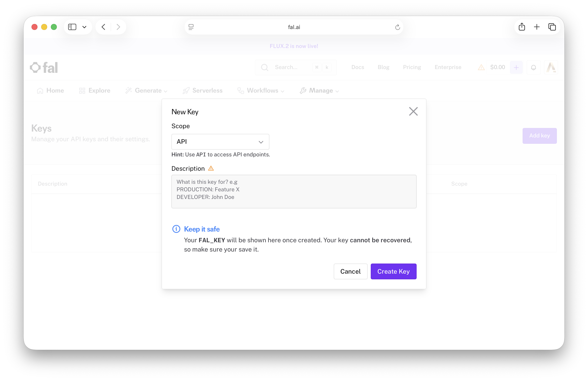This screenshot has width=588, height=381.
Task: Expand the Manage menu
Action: (319, 91)
